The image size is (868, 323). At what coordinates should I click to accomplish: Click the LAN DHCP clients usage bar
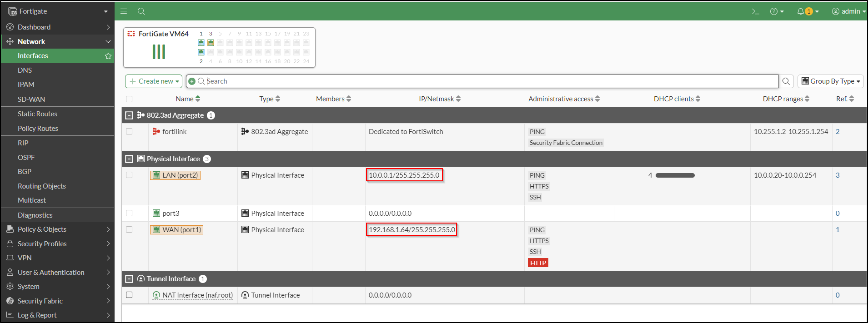[x=675, y=175]
